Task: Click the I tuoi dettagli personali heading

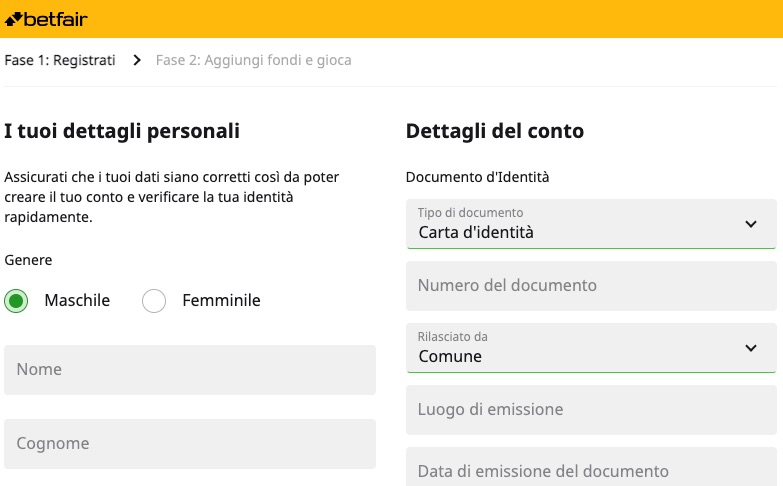Action: pyautogui.click(x=122, y=131)
